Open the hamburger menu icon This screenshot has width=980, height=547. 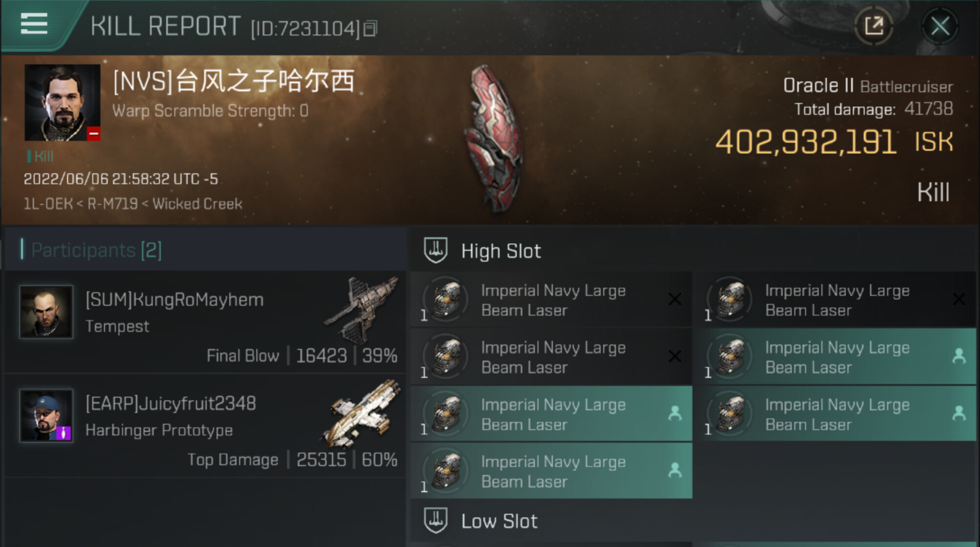[34, 23]
